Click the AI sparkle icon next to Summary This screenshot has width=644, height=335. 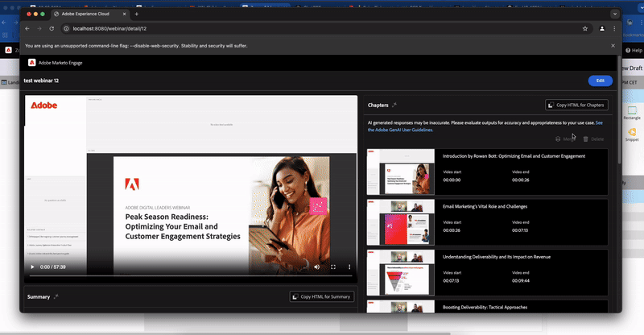coord(56,296)
